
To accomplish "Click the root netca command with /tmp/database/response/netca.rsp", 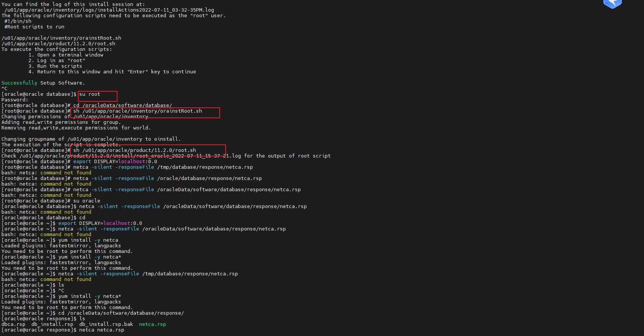I will [163, 167].
